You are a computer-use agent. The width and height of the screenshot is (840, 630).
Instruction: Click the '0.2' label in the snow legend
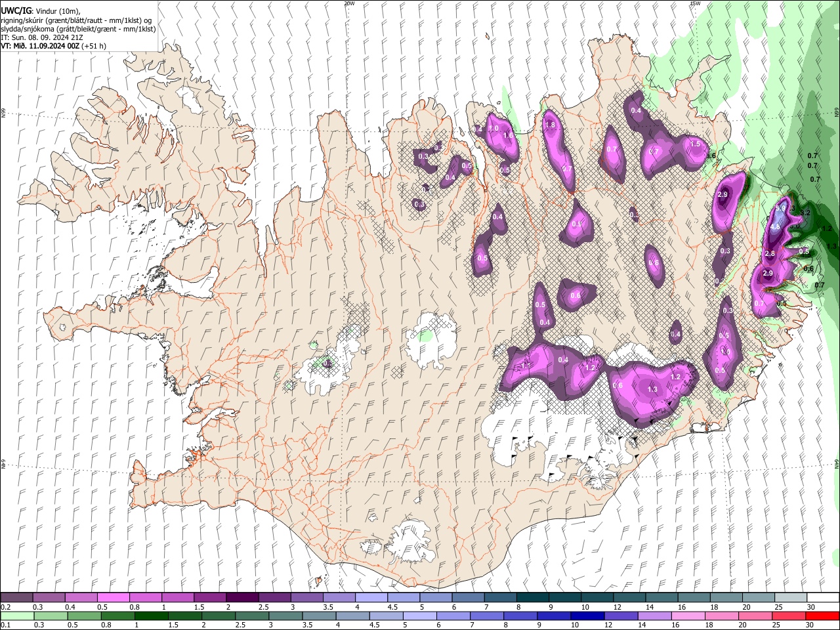point(5,607)
